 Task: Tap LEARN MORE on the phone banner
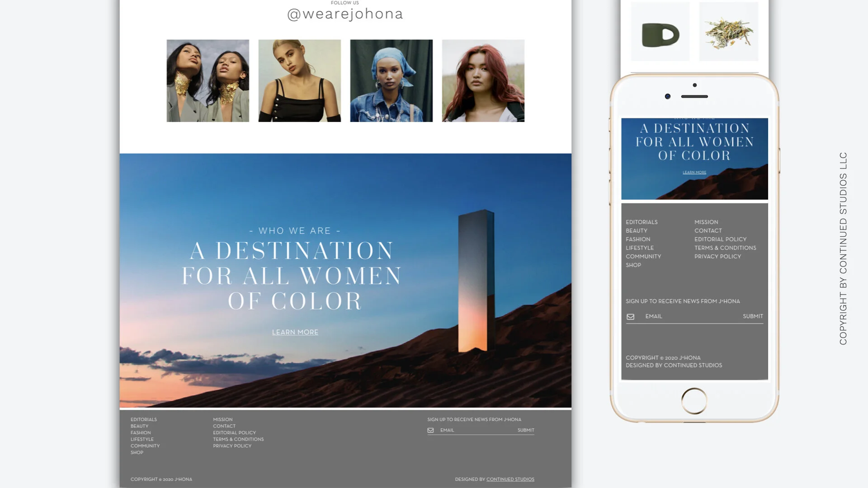point(694,172)
